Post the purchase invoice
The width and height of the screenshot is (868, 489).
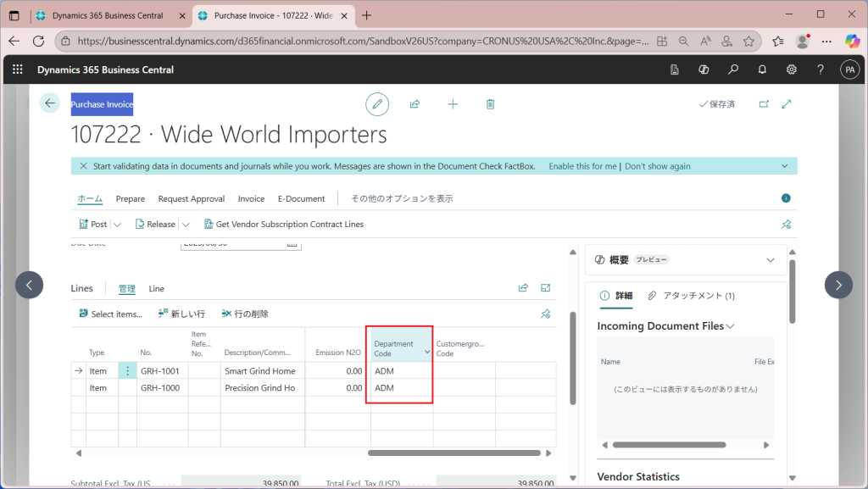[93, 224]
